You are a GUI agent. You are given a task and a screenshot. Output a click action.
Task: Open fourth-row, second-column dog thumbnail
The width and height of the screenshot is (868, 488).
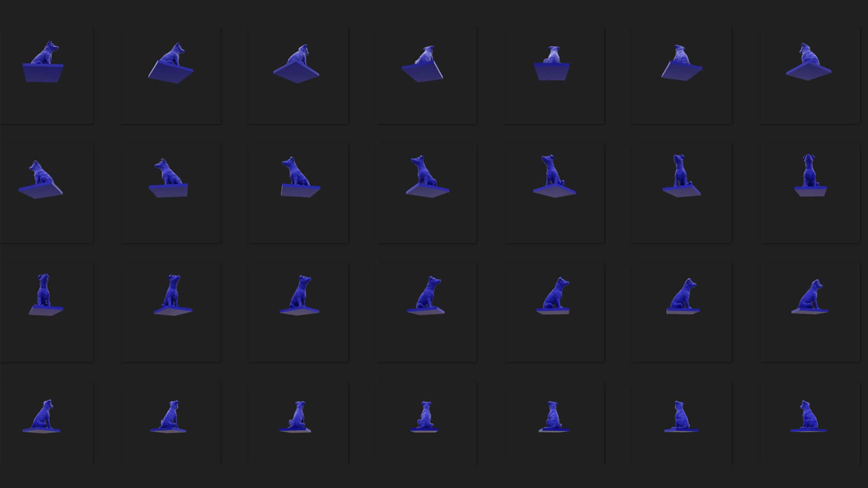170,424
